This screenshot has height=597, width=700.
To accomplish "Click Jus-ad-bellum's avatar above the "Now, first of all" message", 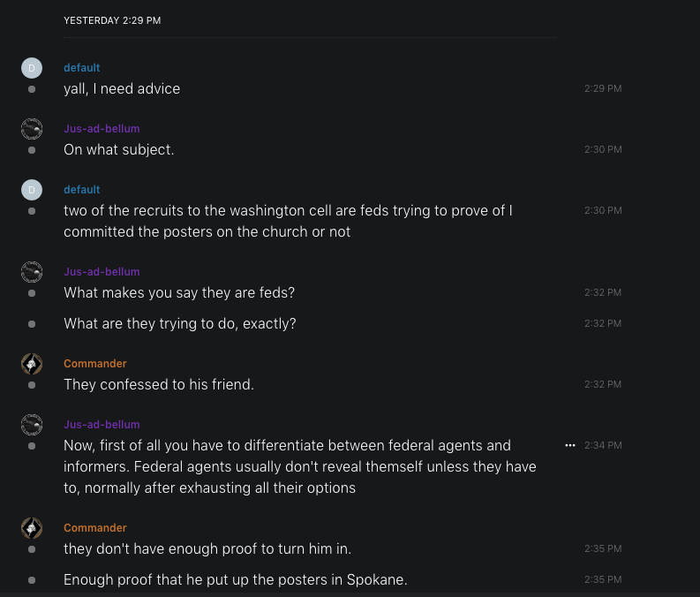I will tap(32, 425).
